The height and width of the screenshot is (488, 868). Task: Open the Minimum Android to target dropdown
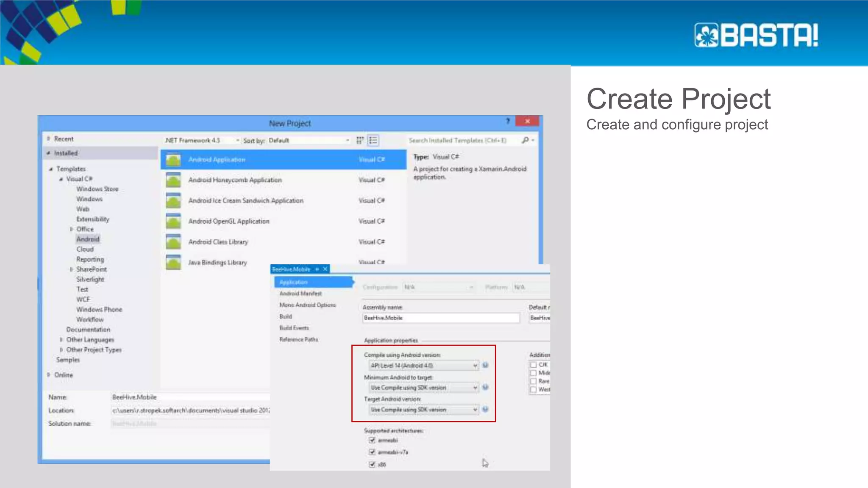coord(423,387)
